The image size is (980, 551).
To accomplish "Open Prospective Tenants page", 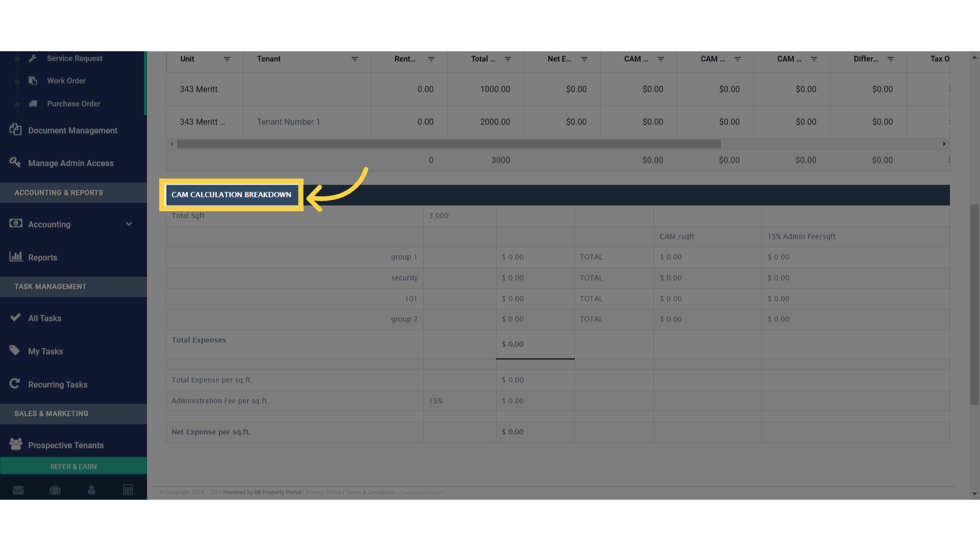I will point(66,445).
